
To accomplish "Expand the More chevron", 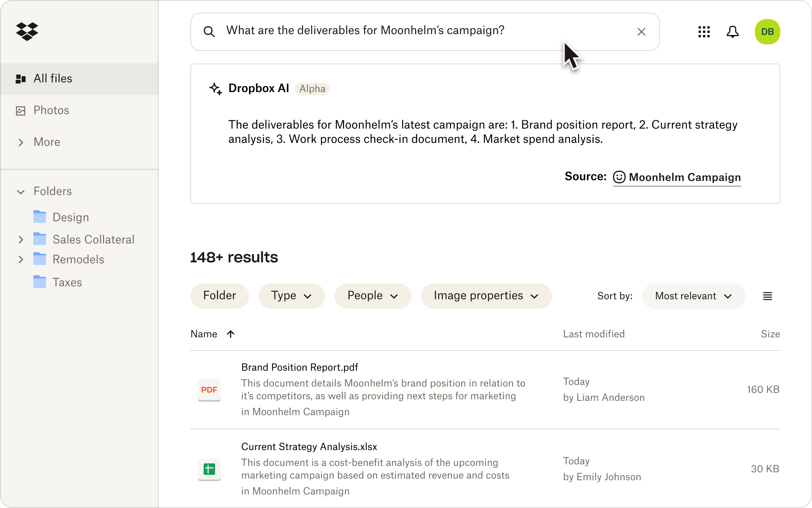I will click(21, 142).
